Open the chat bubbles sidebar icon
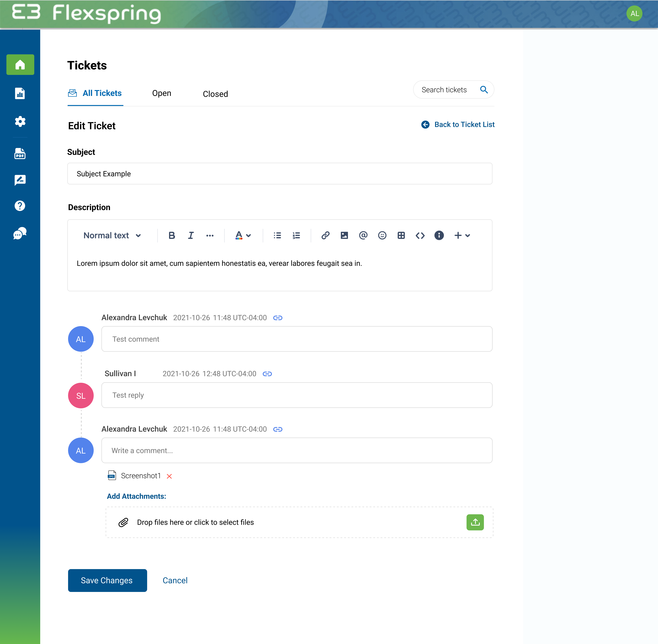Image resolution: width=658 pixels, height=644 pixels. pos(20,233)
